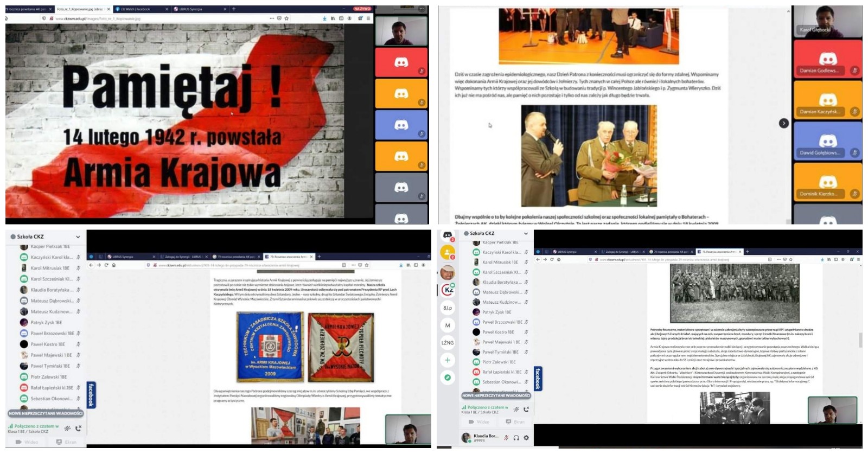
Task: Open hamburger menu in Foto_nr_1 window toolbar
Action: click(368, 18)
